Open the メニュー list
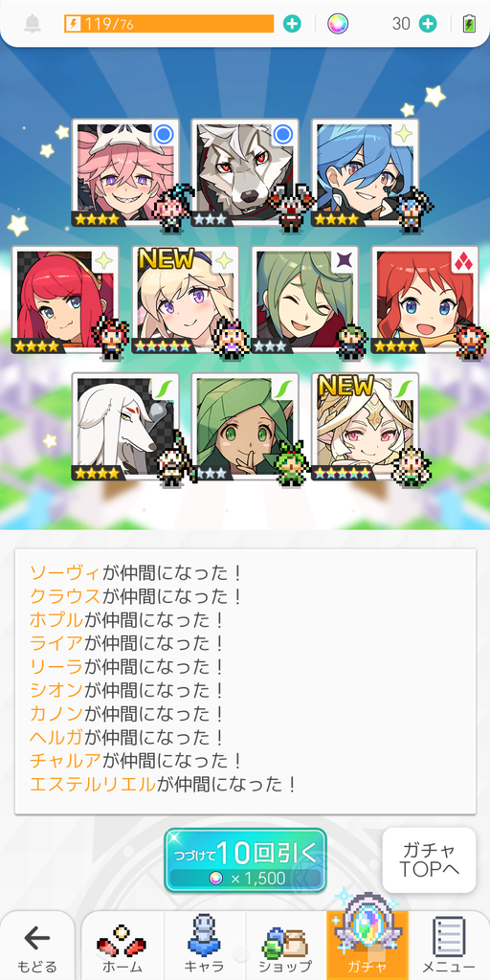Image resolution: width=490 pixels, height=980 pixels. [449, 947]
